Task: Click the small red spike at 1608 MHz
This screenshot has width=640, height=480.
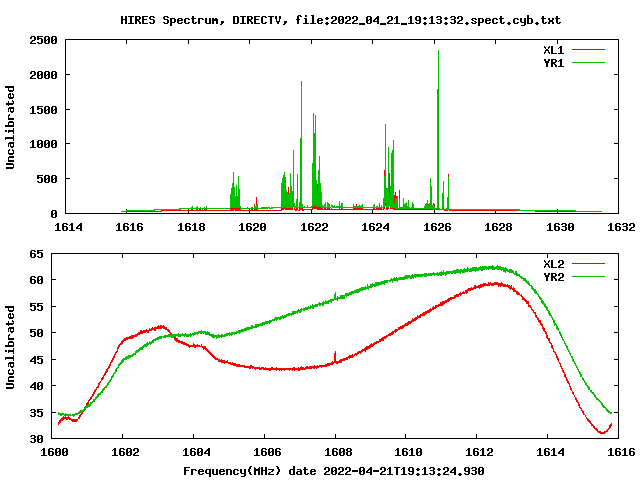Action: (336, 357)
